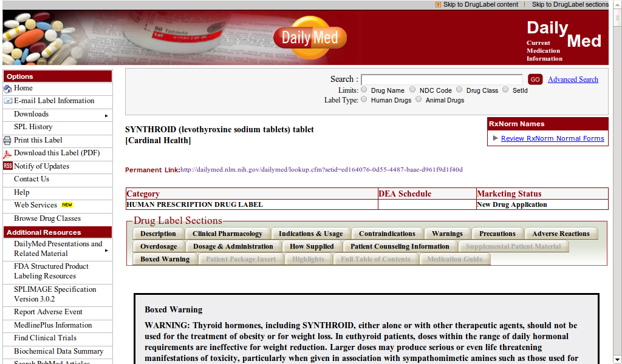
Task: Expand the Downloads submenu arrow
Action: [x=106, y=116]
